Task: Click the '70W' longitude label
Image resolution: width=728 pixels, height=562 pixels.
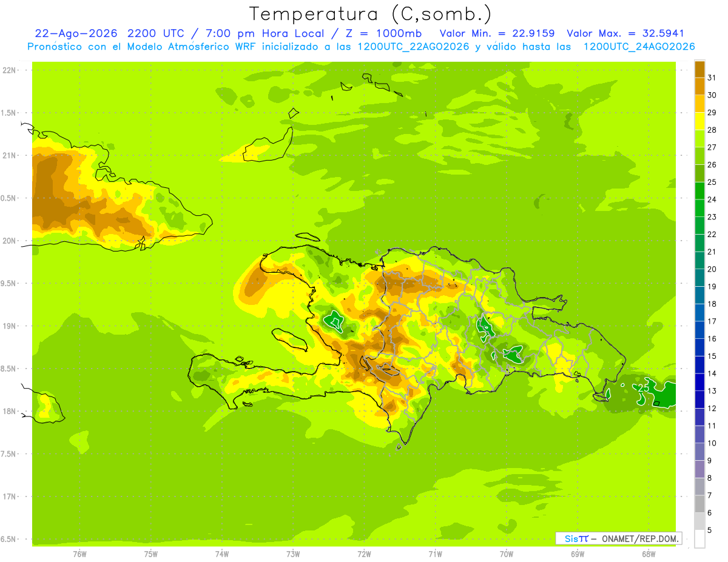Action: click(506, 554)
